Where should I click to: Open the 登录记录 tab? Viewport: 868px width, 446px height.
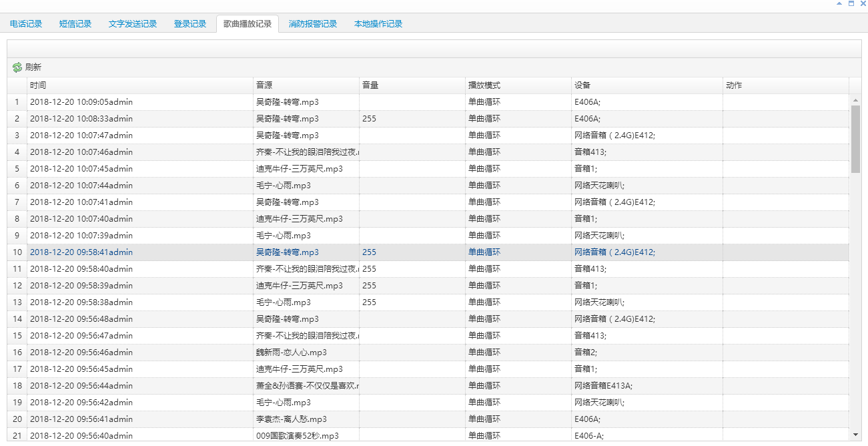coord(189,22)
